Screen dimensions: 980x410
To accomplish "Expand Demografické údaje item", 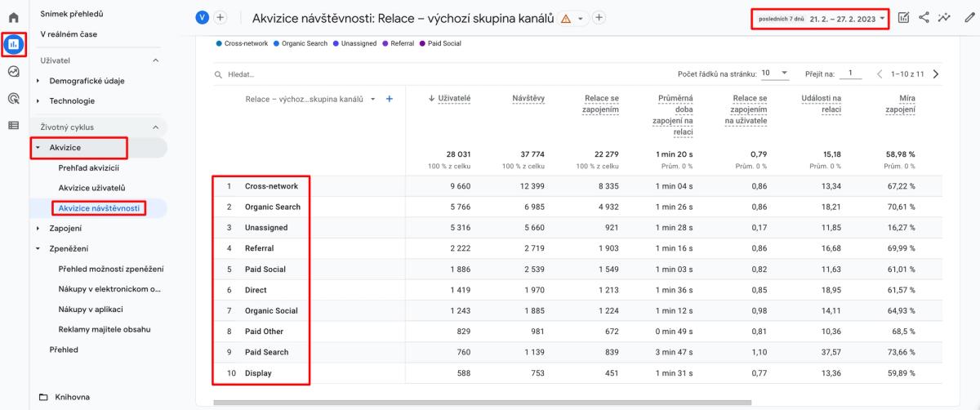I will 39,81.
